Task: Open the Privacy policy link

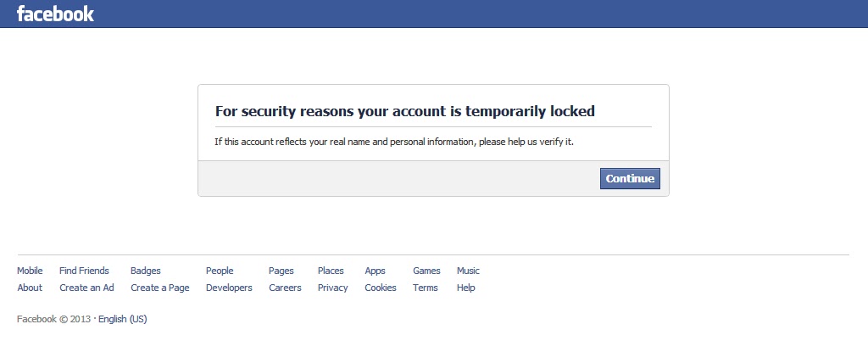Action: pos(333,288)
